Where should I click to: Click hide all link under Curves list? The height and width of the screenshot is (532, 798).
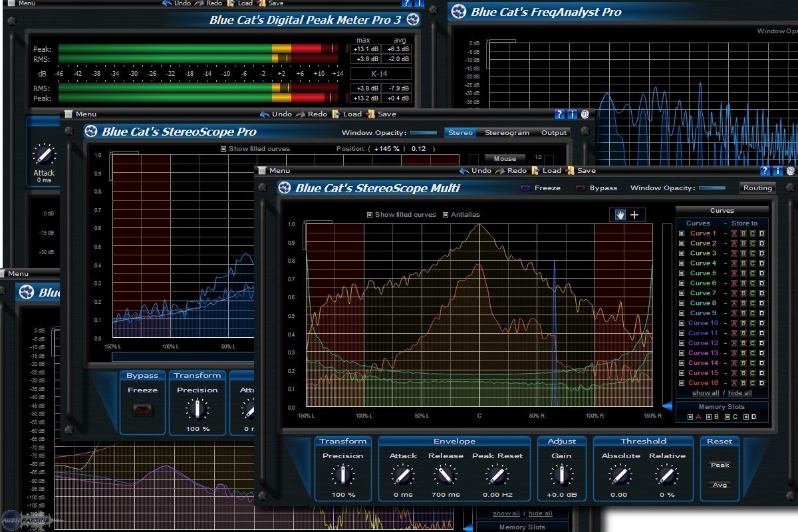(x=740, y=393)
